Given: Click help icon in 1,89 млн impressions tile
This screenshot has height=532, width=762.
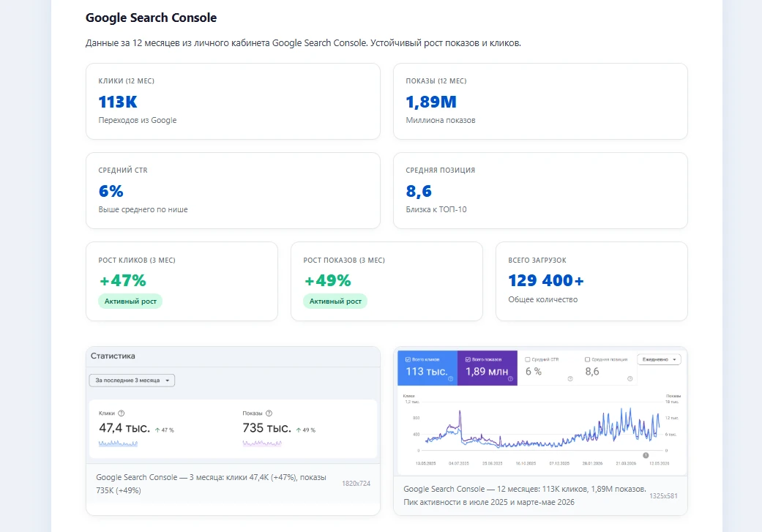Looking at the screenshot, I should pyautogui.click(x=510, y=379).
